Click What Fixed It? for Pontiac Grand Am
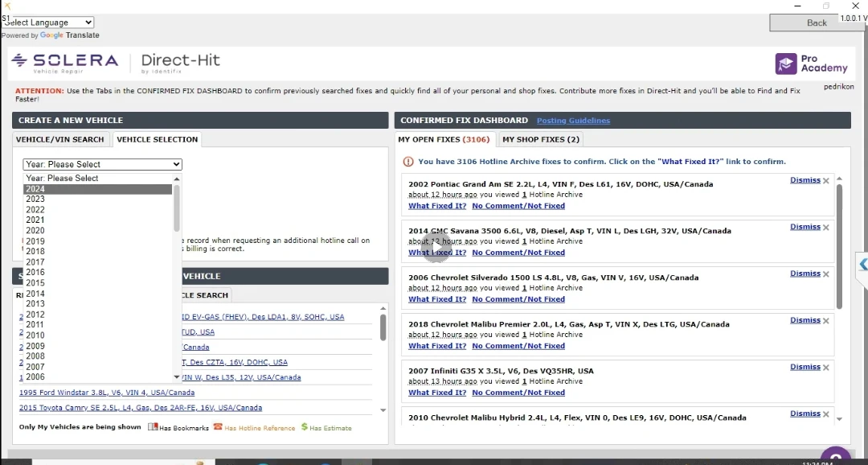868x465 pixels. [437, 206]
